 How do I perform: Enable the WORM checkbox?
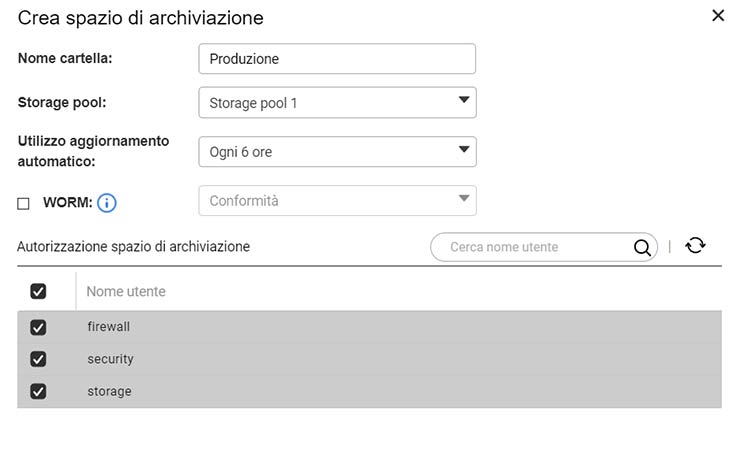[23, 204]
